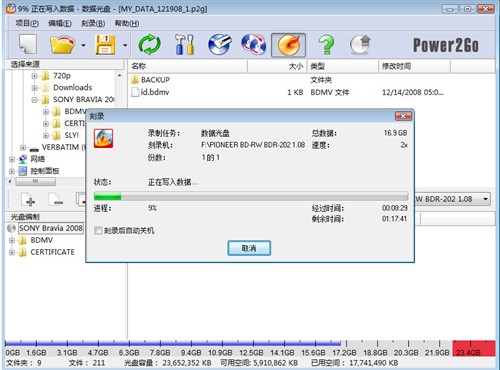Click the flaming burn disc icon
The height and width of the screenshot is (370, 500).
click(288, 45)
